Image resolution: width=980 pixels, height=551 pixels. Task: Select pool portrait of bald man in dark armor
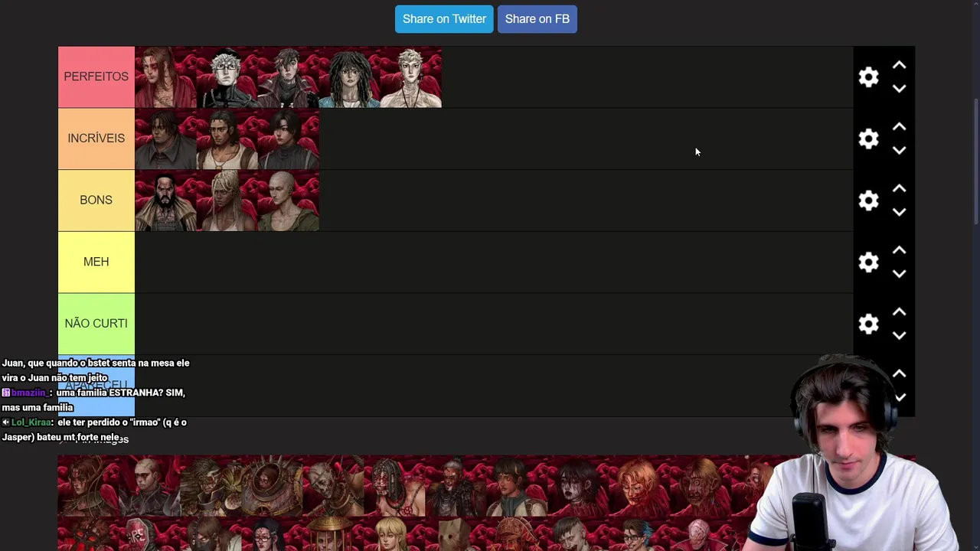[150, 486]
